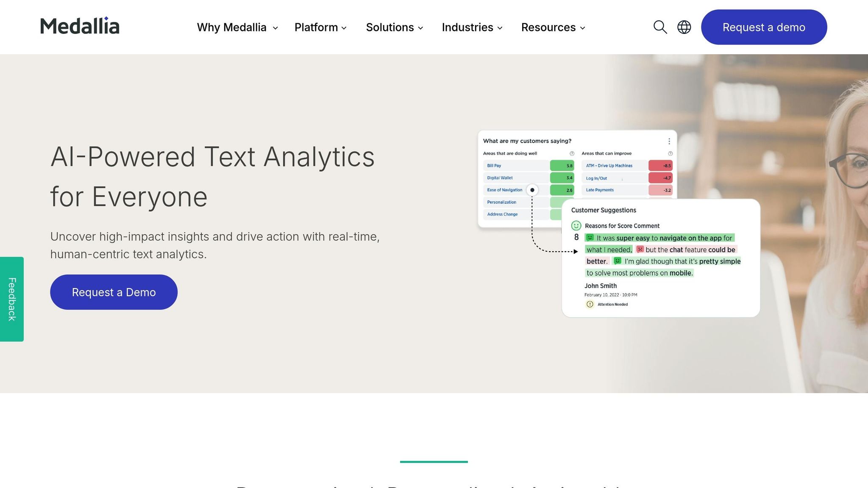
Task: Open the green Feedback side tab
Action: pos(12,299)
